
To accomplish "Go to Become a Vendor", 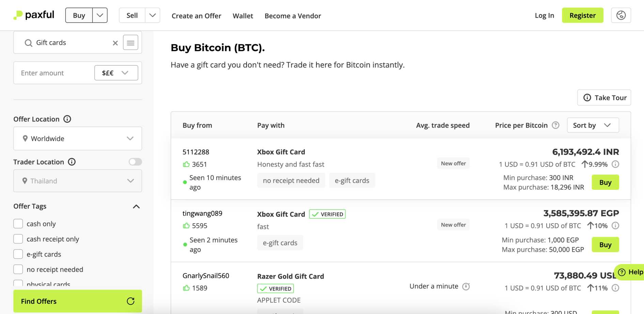I will click(293, 16).
